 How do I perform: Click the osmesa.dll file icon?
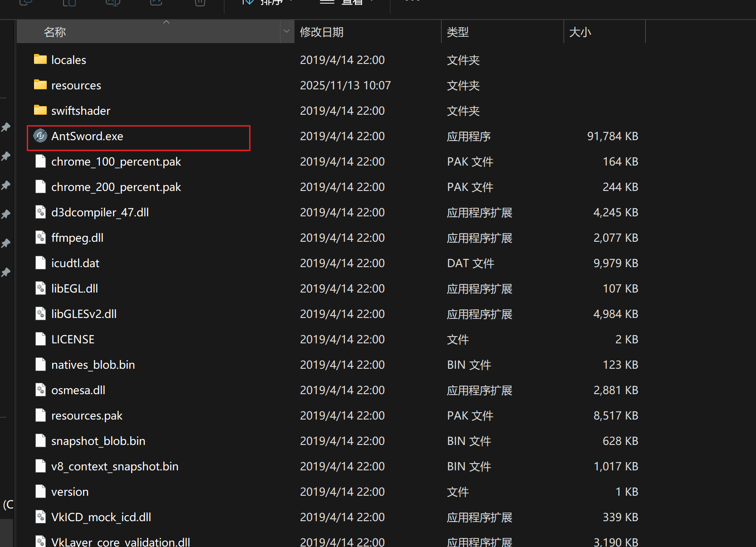pos(40,390)
